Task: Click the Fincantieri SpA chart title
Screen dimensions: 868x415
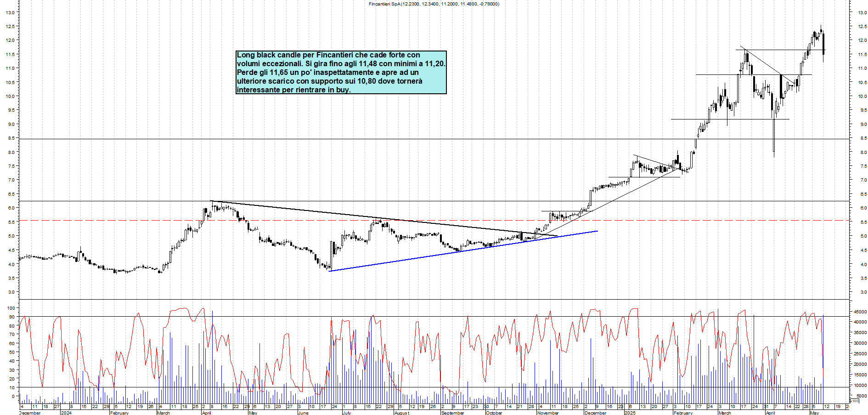Action: (434, 4)
